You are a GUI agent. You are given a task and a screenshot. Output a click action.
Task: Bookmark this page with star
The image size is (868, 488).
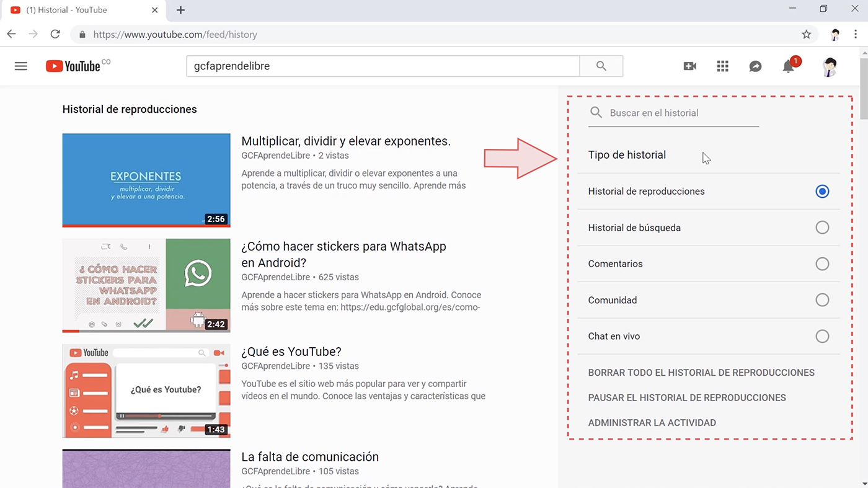806,34
